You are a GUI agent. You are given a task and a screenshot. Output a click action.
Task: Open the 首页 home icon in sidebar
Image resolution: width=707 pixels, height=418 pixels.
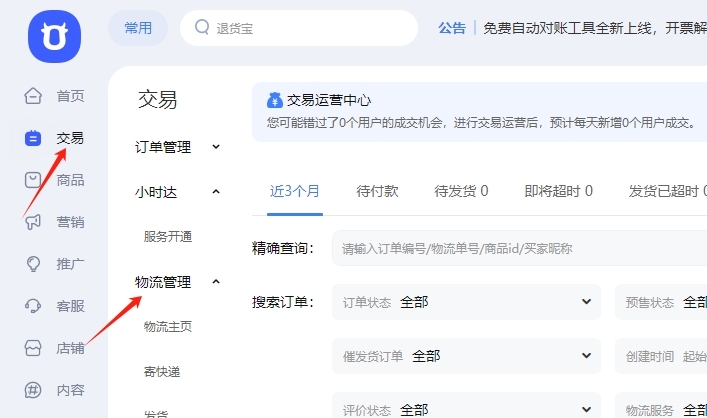[x=33, y=96]
